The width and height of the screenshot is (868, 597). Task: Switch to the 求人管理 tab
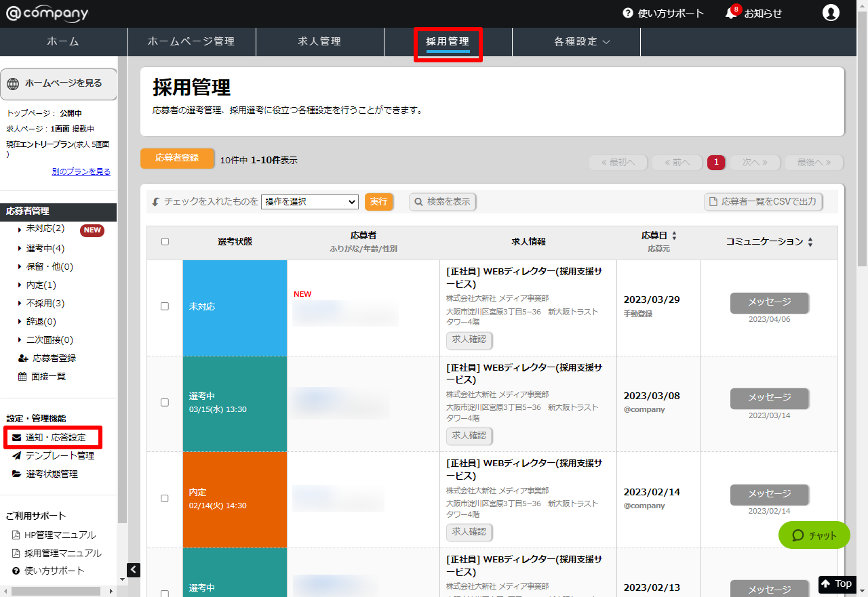pos(319,42)
